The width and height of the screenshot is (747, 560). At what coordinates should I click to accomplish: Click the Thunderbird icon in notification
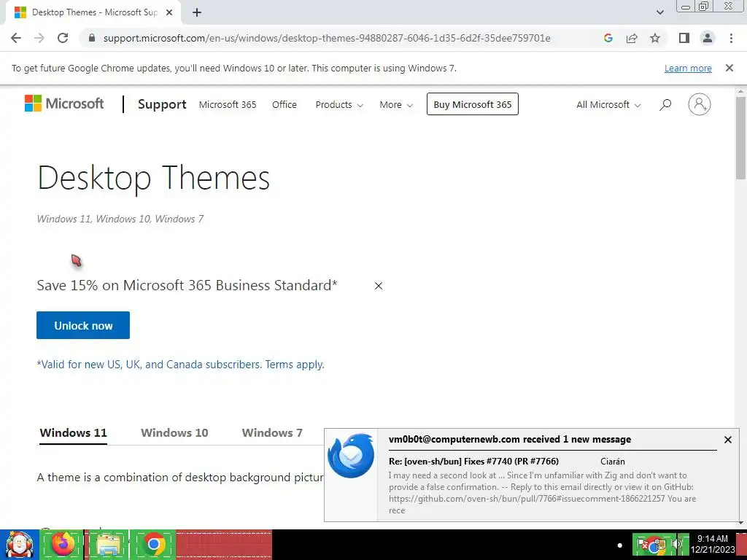(x=351, y=455)
